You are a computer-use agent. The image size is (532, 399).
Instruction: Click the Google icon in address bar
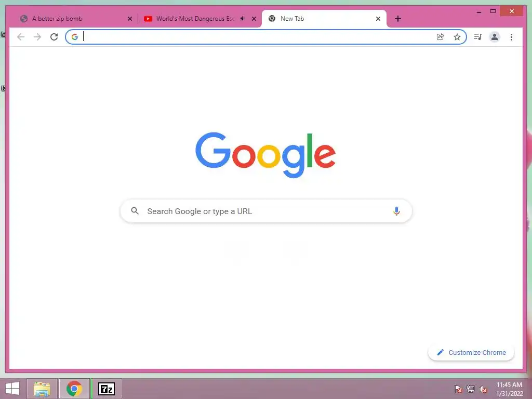pos(75,37)
